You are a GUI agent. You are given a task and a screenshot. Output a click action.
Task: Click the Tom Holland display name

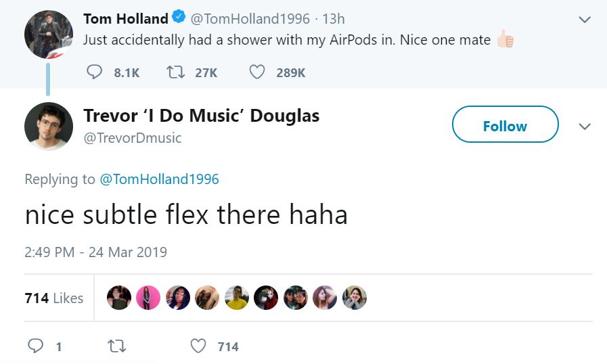pyautogui.click(x=126, y=18)
